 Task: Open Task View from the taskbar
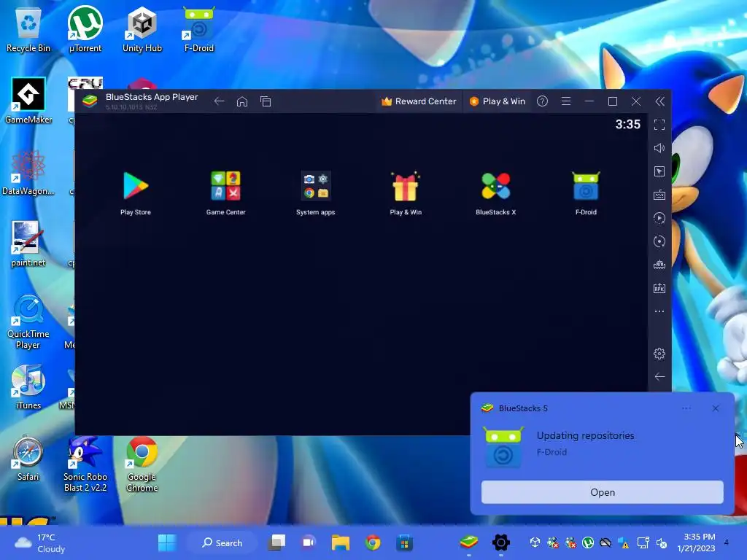(x=276, y=542)
